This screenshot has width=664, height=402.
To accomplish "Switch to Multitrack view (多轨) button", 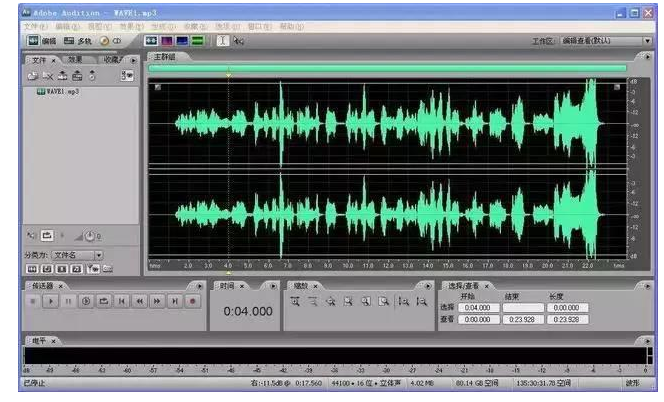I will (77, 41).
